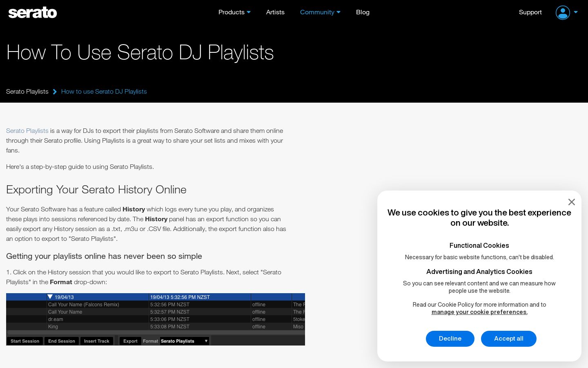Open the Serato Playlists link in the article
Viewport: 588px width, 368px height.
click(27, 131)
